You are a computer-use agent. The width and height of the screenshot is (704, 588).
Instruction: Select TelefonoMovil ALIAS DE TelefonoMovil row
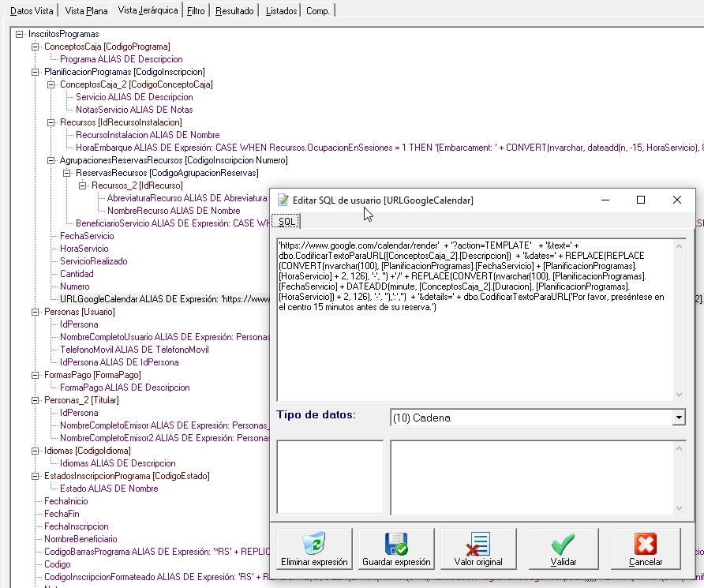coord(134,350)
